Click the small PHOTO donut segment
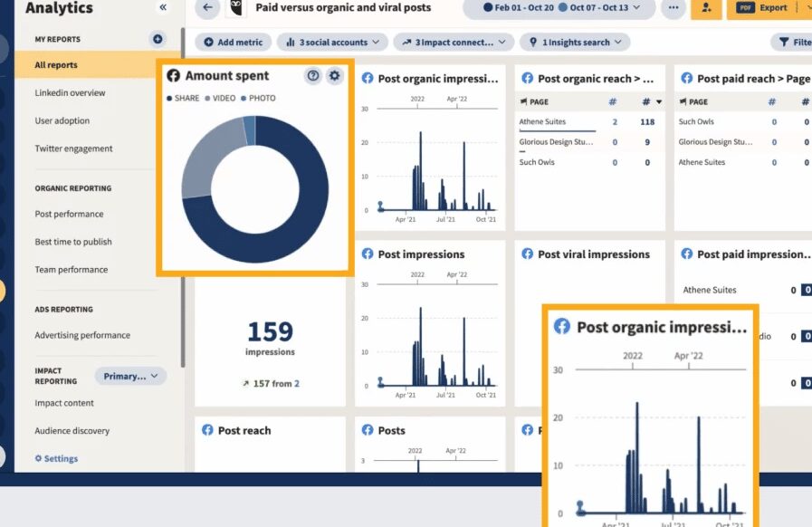The image size is (812, 527). point(250,130)
